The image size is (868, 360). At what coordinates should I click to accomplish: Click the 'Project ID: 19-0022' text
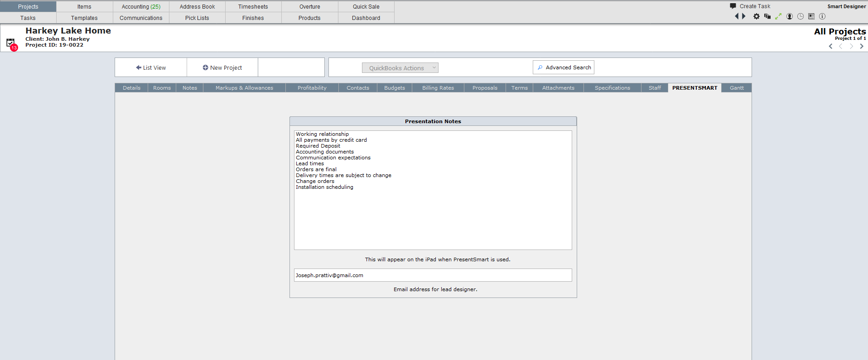tap(54, 45)
